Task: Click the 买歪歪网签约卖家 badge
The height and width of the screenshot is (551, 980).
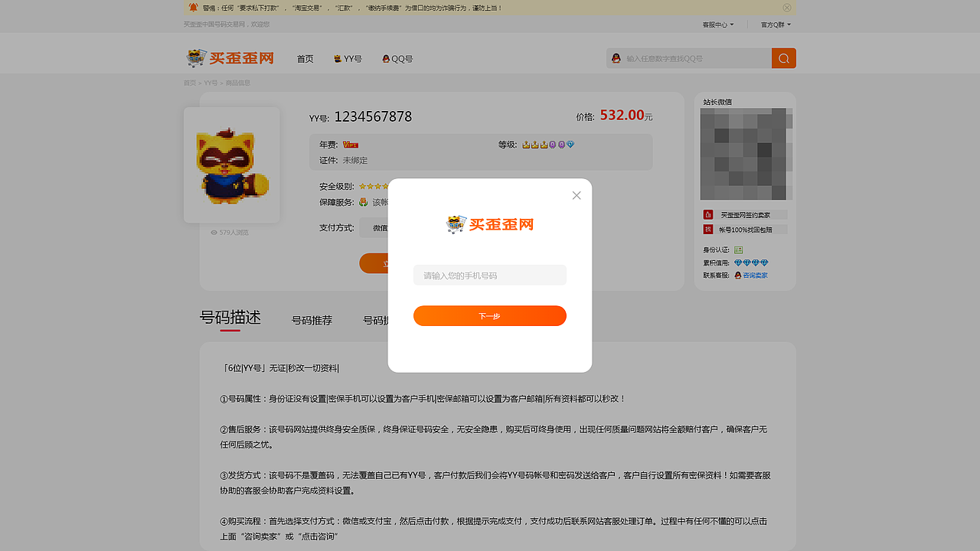Action: click(x=745, y=215)
